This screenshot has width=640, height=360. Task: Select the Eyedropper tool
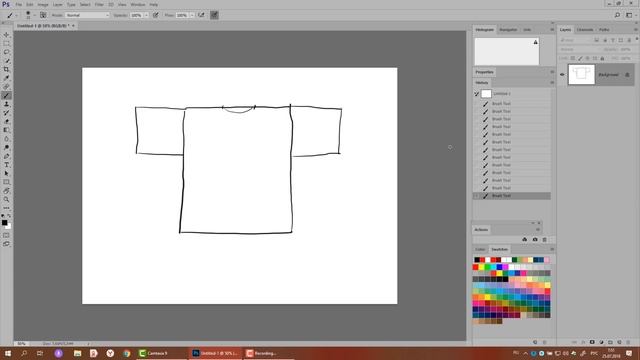tap(6, 78)
